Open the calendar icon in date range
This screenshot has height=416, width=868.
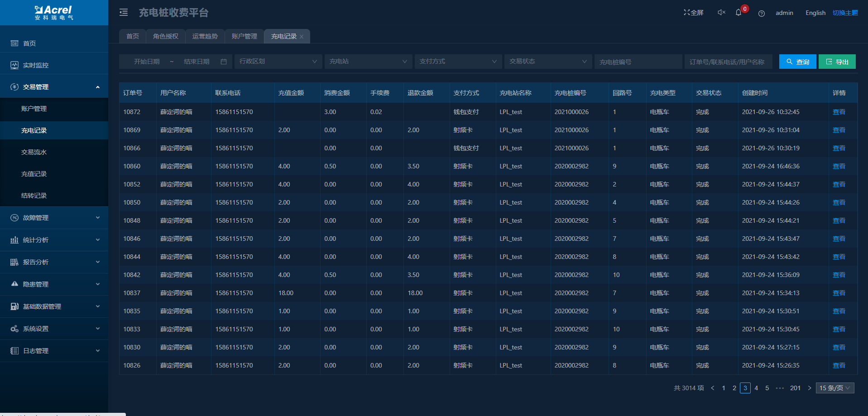coord(224,62)
